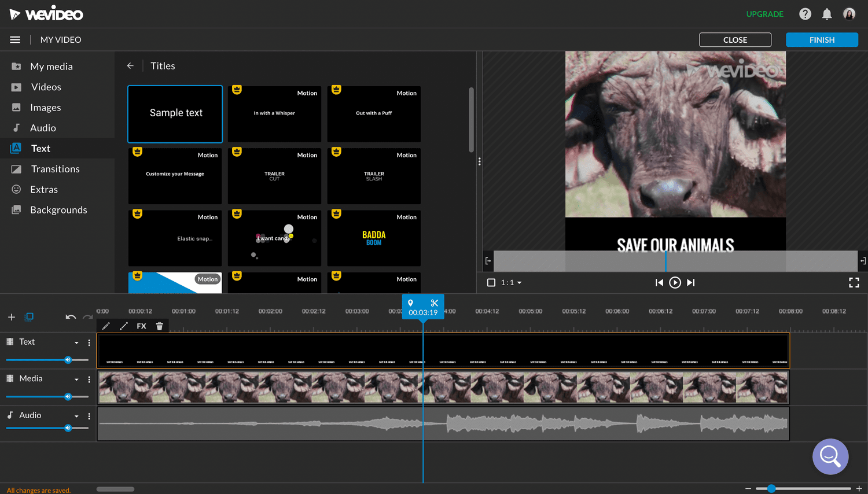This screenshot has width=868, height=494.
Task: Toggle the Media track speaker icon
Action: pyautogui.click(x=68, y=396)
